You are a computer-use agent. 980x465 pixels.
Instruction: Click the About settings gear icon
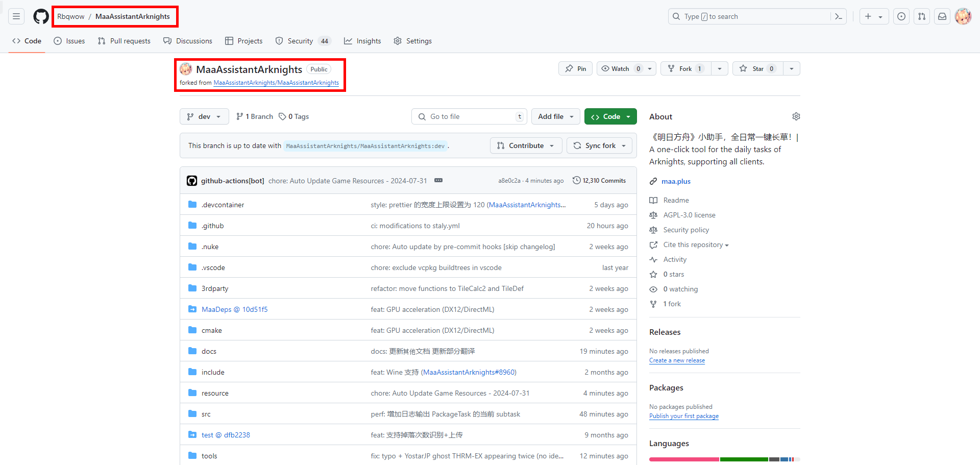pyautogui.click(x=796, y=116)
